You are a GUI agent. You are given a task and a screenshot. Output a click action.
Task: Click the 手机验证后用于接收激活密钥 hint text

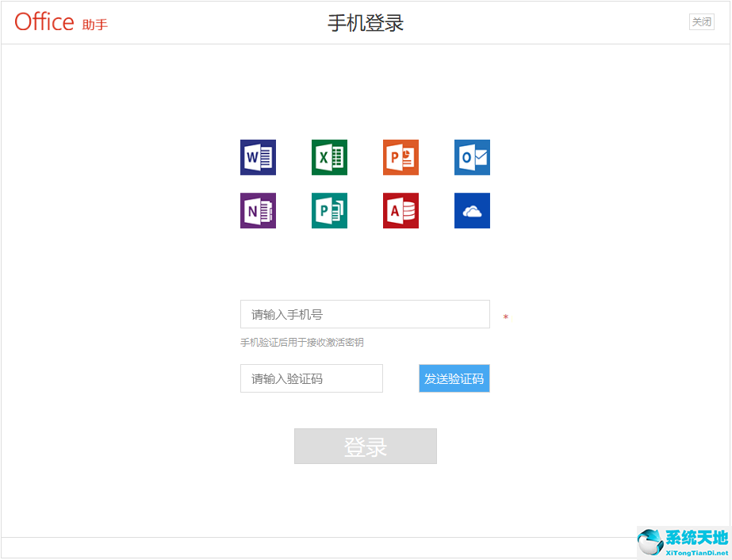[x=302, y=343]
